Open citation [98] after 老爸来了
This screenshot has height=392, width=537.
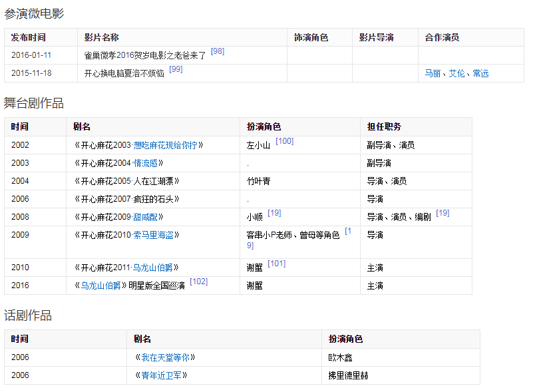[217, 51]
